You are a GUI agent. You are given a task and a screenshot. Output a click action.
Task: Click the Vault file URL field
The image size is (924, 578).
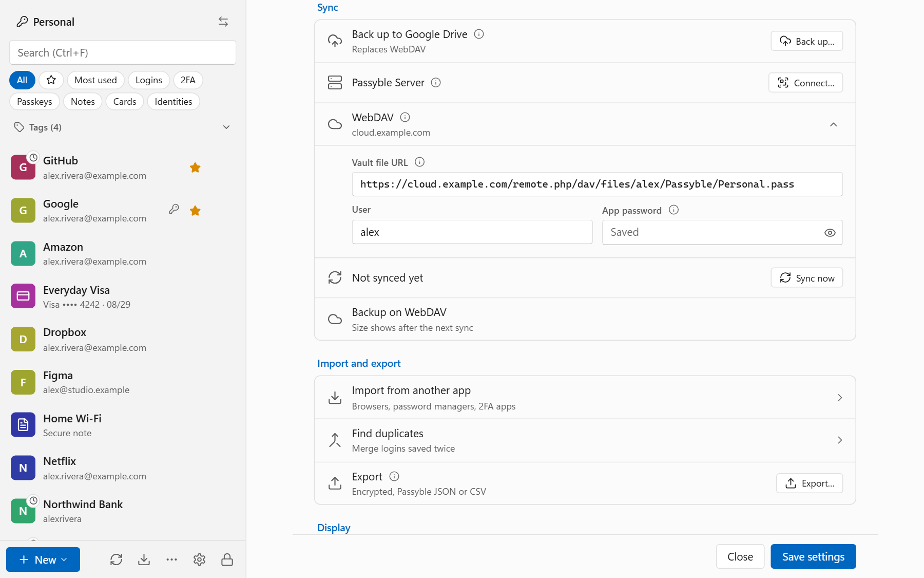(597, 184)
